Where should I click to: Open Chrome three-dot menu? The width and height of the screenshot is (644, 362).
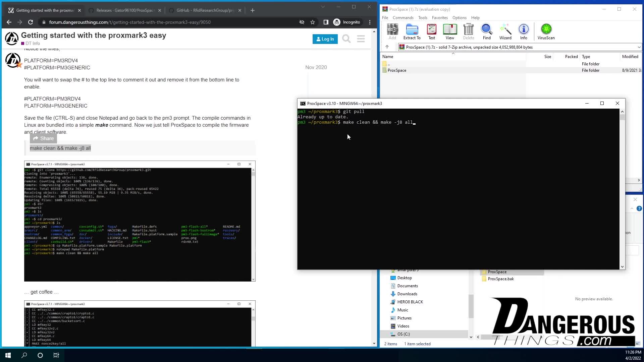pyautogui.click(x=370, y=22)
